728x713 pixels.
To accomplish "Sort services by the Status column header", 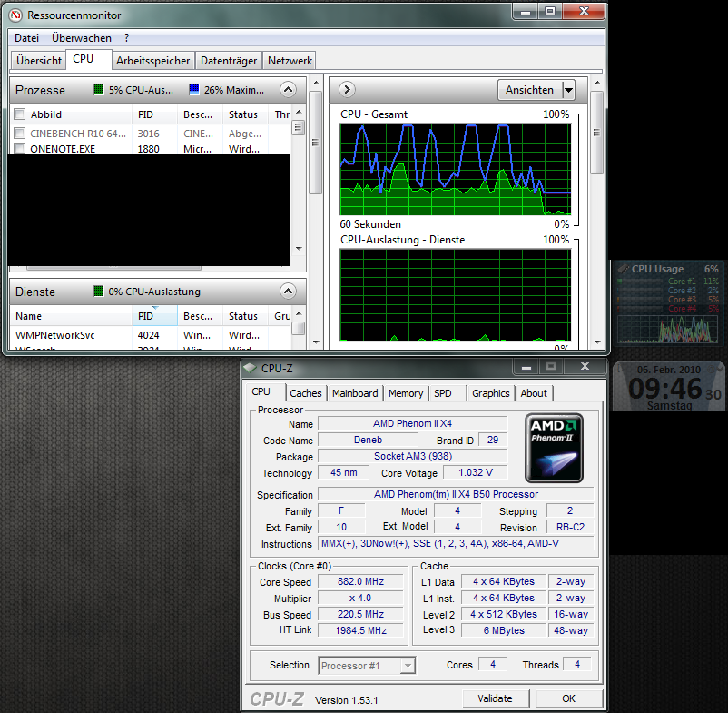I will click(x=246, y=316).
